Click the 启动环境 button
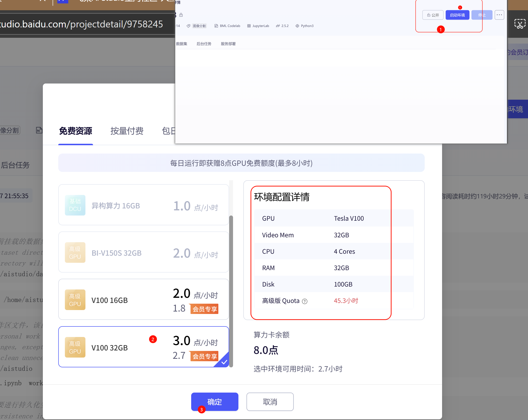Viewport: 528px width, 420px height. [x=457, y=15]
